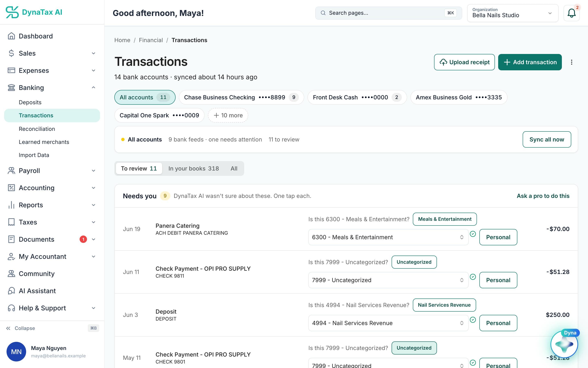Open notifications bell icon
The height and width of the screenshot is (368, 588).
point(571,13)
